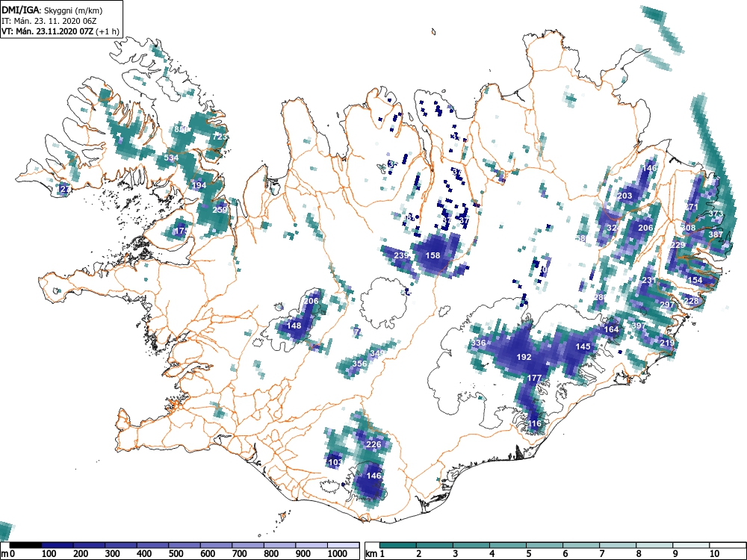Click the 5 tick label on the km scale
Viewport: 747px width, 560px height.
click(x=528, y=553)
